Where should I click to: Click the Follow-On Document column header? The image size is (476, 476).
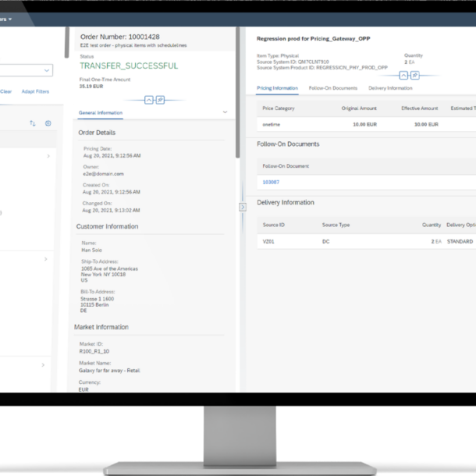[286, 166]
